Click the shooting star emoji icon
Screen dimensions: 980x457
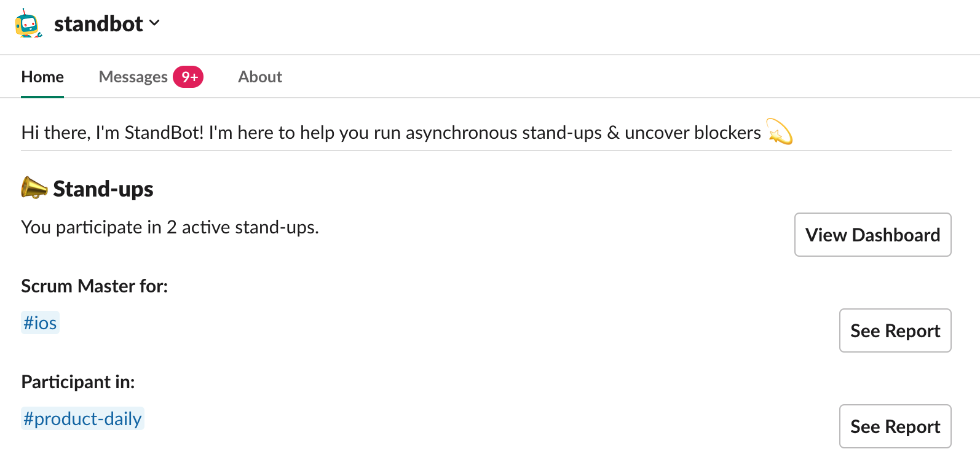click(780, 131)
